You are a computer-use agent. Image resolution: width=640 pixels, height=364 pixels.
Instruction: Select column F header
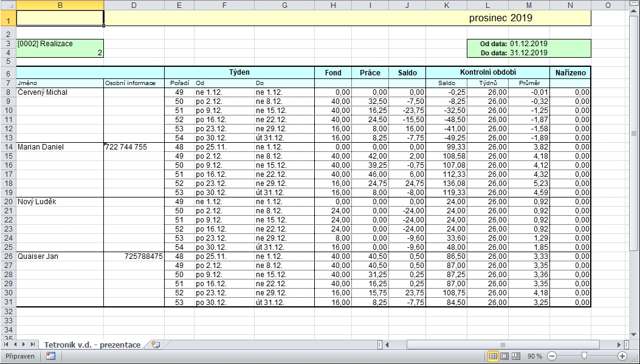pyautogui.click(x=224, y=5)
